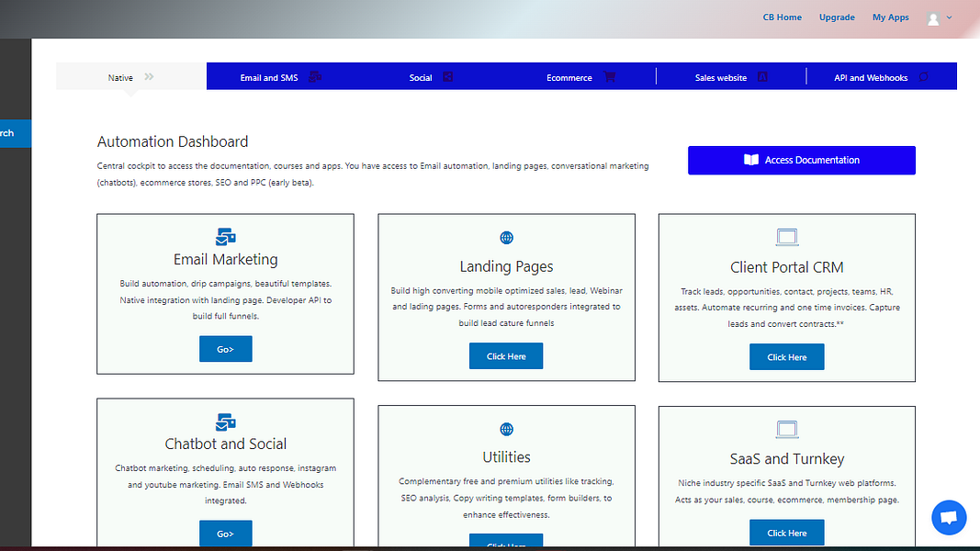Click the Utilities globe icon
The height and width of the screenshot is (551, 980).
(x=506, y=429)
